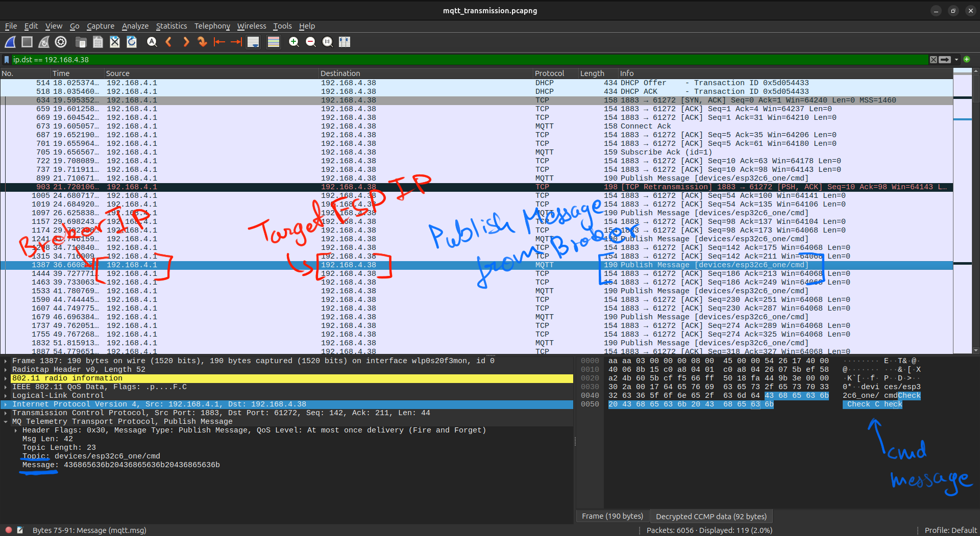This screenshot has width=980, height=536.
Task: Jump to the last packet icon
Action: coord(236,42)
